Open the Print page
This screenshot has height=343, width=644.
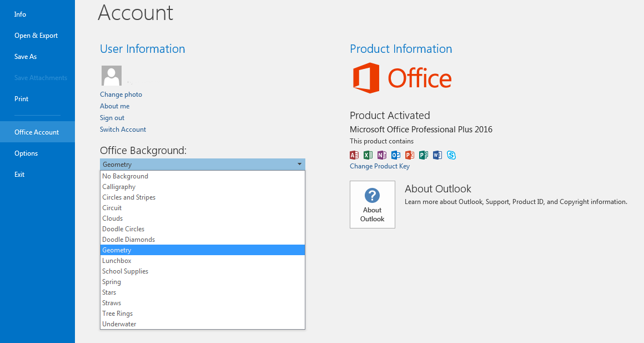tap(37, 99)
